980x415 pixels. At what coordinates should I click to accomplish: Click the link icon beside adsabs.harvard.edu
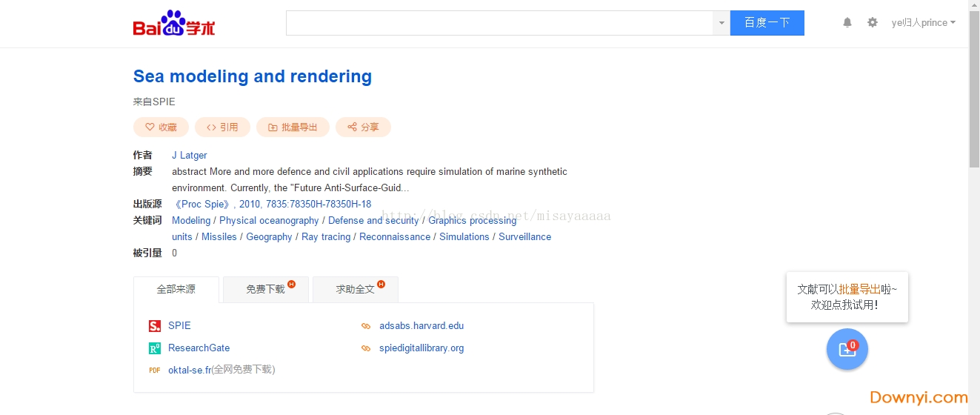(365, 326)
